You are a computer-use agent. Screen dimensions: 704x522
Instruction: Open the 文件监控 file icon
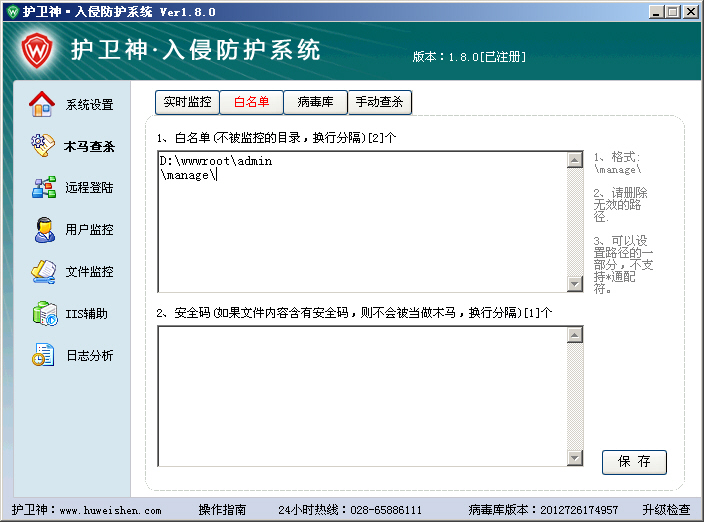point(44,271)
